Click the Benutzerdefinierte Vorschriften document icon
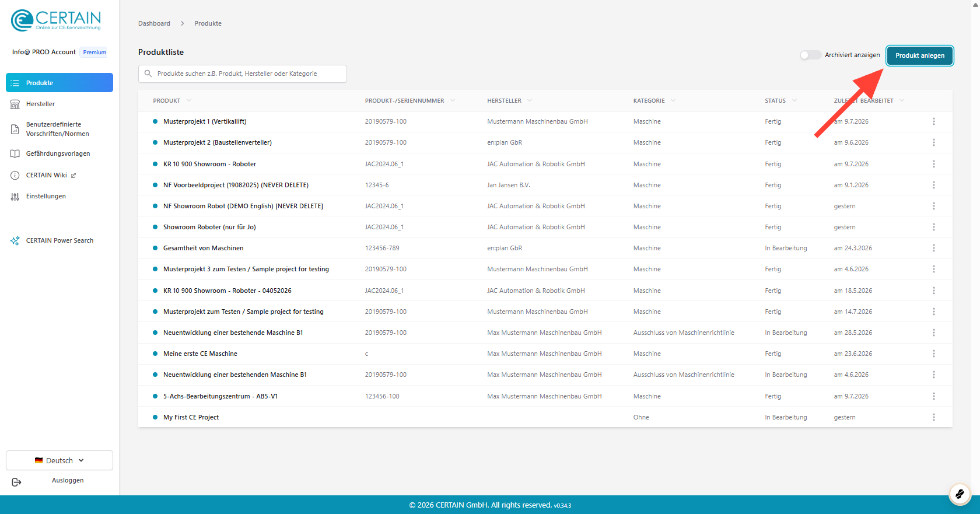The image size is (980, 514). point(15,129)
